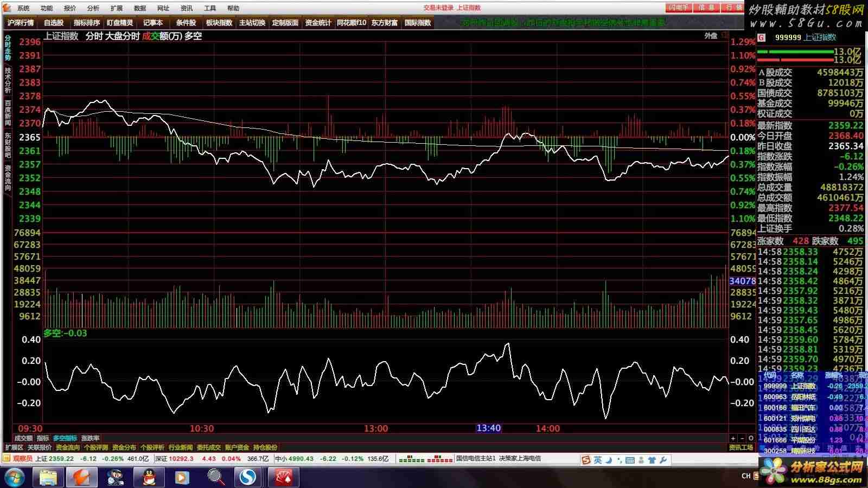Open the 系统 menu

coord(23,8)
